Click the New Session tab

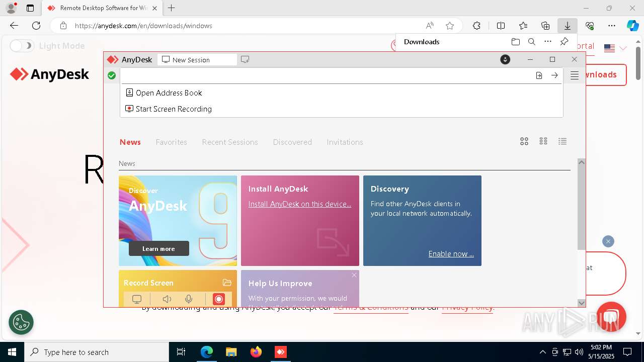[197, 60]
